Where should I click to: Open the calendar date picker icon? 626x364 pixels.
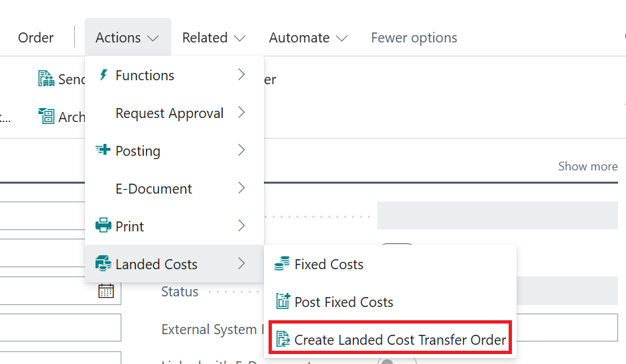click(106, 290)
